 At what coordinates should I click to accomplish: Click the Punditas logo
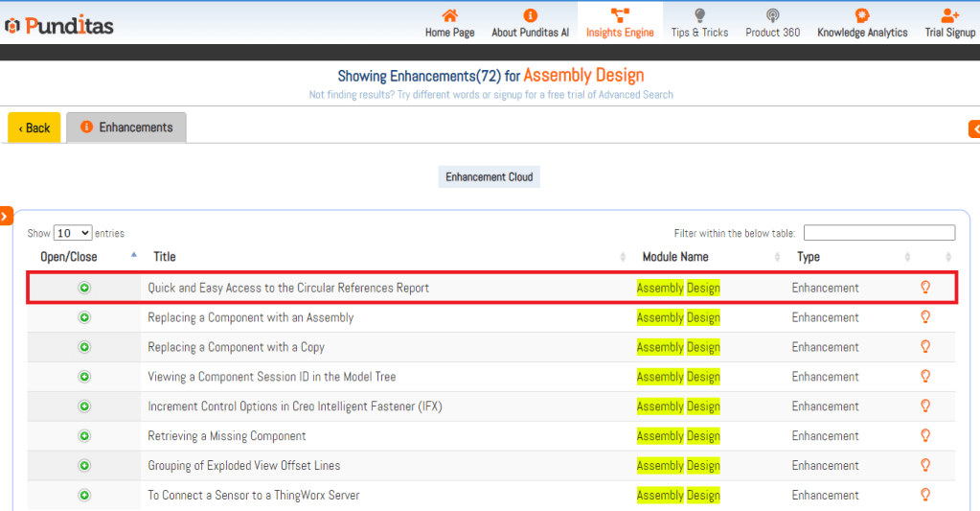[59, 25]
